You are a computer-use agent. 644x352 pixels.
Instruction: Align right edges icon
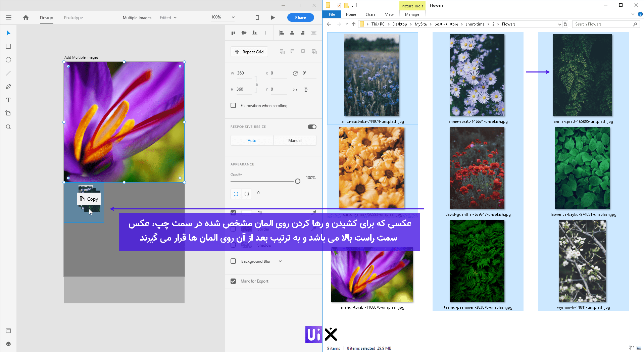coord(303,33)
